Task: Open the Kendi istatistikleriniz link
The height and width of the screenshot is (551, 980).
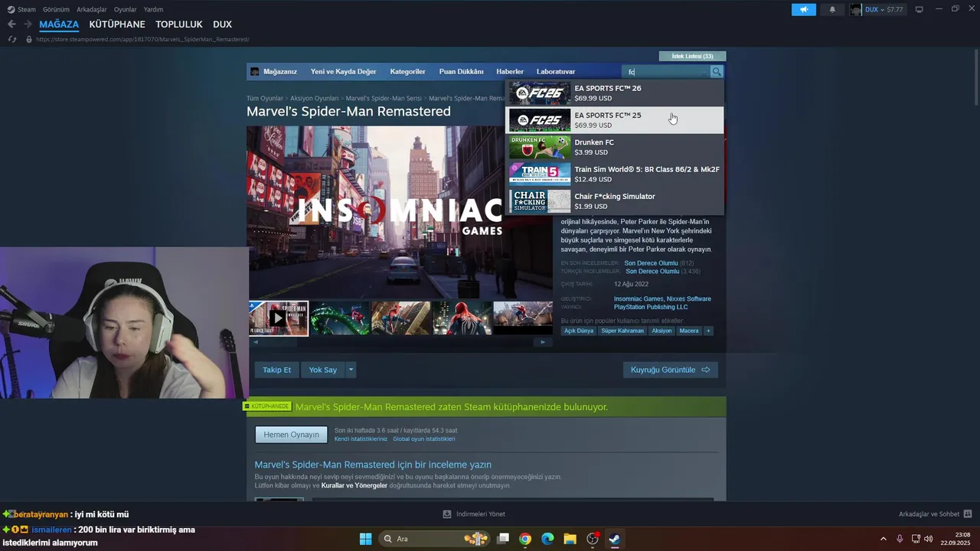Action: [x=361, y=439]
